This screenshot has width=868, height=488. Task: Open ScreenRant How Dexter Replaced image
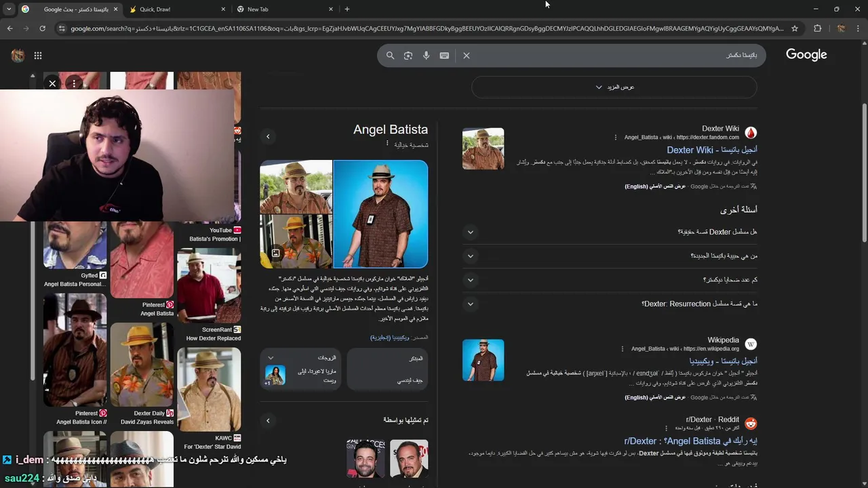(209, 285)
